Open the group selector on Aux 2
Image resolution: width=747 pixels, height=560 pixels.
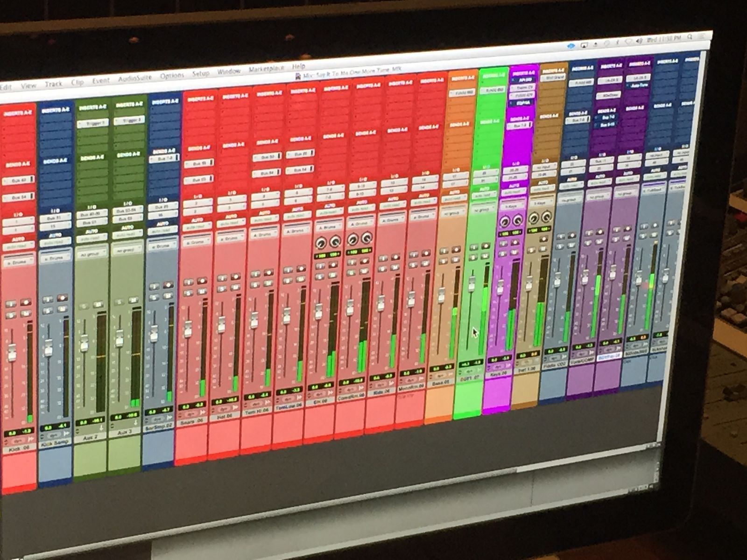click(x=90, y=254)
